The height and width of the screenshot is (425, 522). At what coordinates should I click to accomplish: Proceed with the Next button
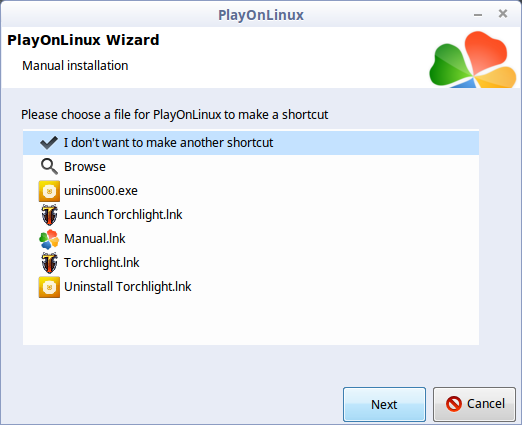click(x=384, y=404)
